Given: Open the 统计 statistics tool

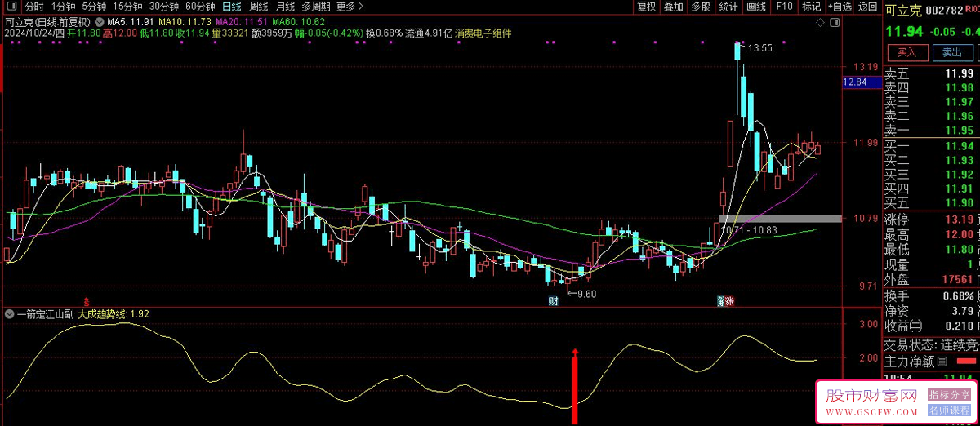Looking at the screenshot, I should (728, 7).
